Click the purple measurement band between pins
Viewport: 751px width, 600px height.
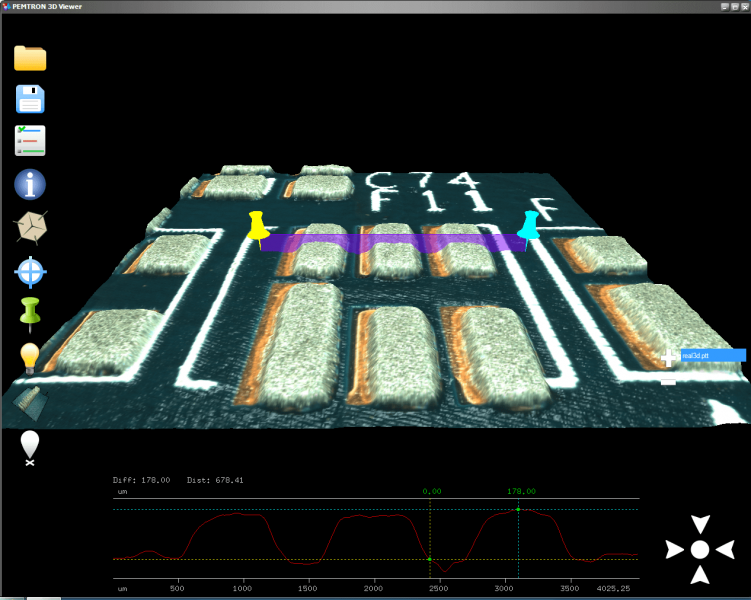click(390, 242)
